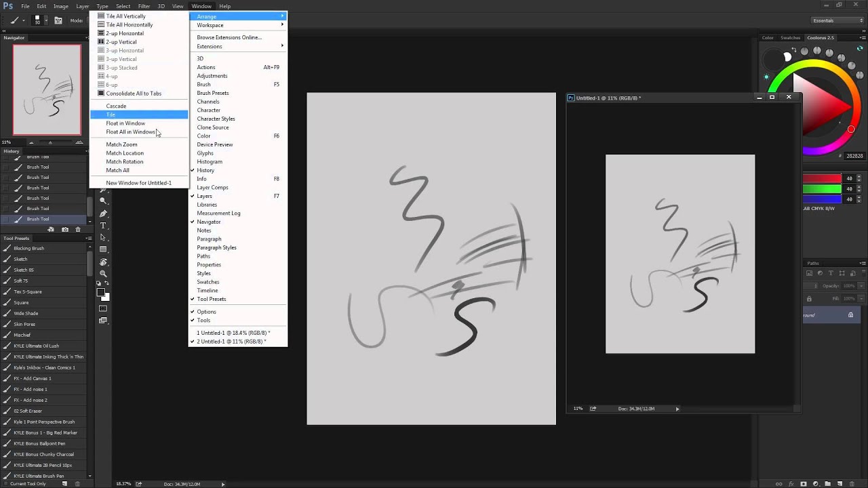Screen dimensions: 868x488
Task: Select the Pen tool in toolbar
Action: pos(103,213)
